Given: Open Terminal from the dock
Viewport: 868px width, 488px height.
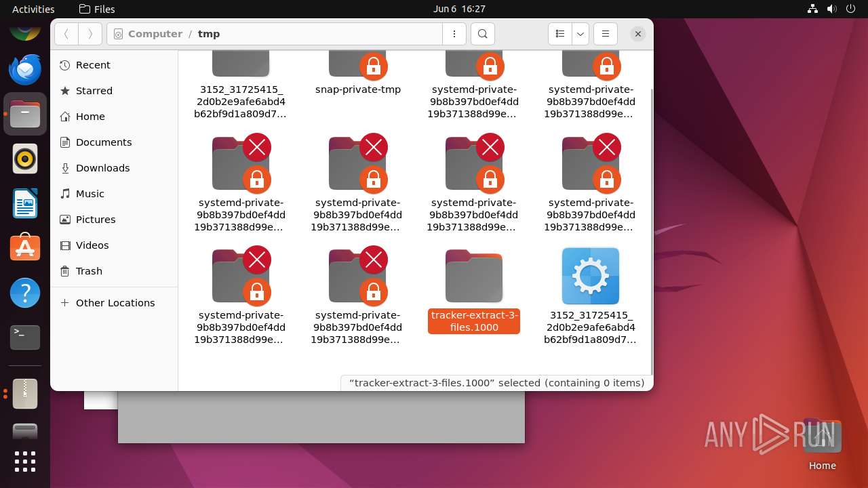Looking at the screenshot, I should pyautogui.click(x=25, y=338).
